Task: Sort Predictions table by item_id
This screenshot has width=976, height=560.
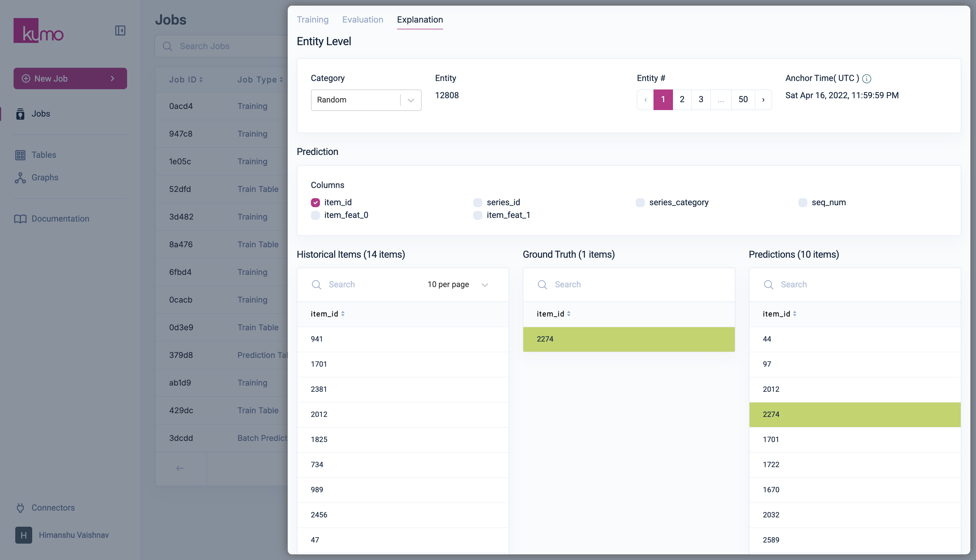Action: click(794, 314)
